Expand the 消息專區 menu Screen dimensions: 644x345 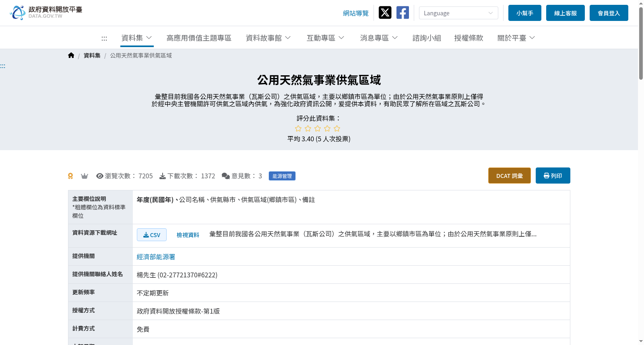(379, 38)
